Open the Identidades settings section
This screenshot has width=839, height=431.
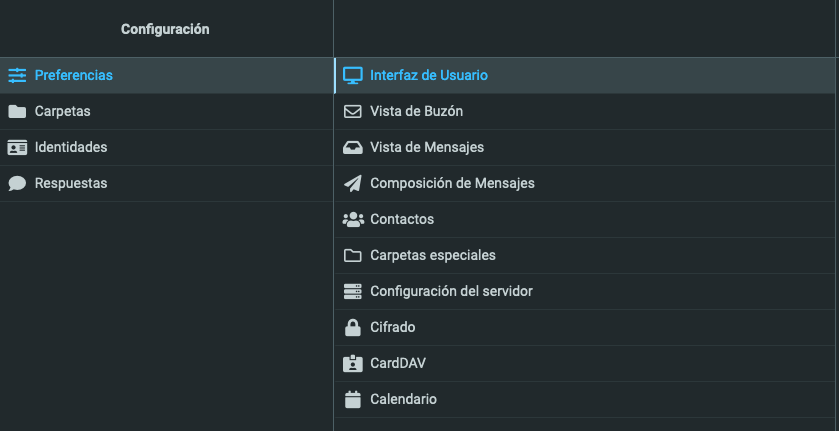(166, 147)
